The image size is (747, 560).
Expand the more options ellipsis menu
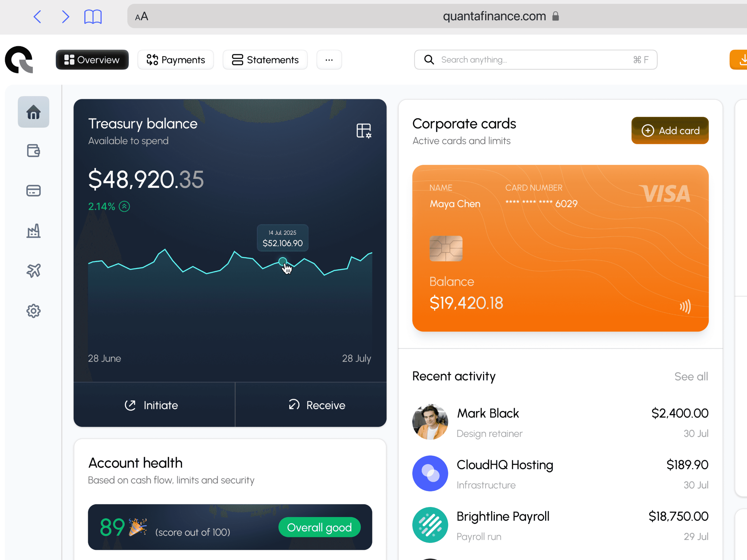point(329,60)
